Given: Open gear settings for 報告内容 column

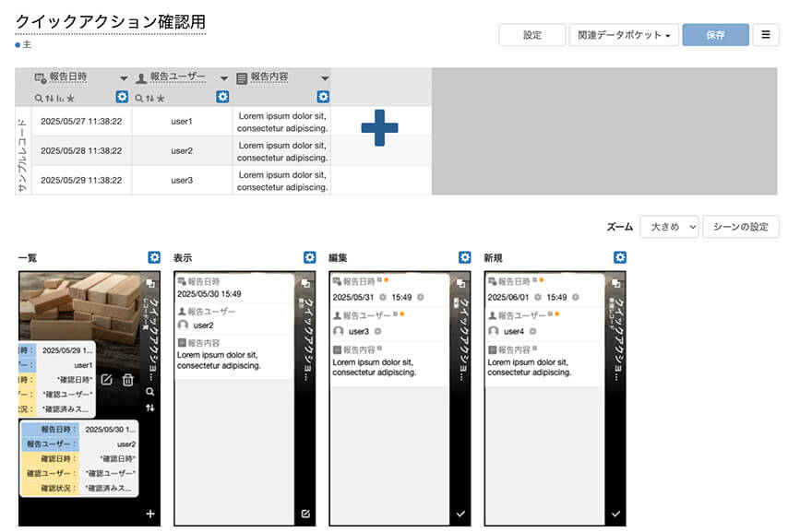Looking at the screenshot, I should (x=323, y=97).
